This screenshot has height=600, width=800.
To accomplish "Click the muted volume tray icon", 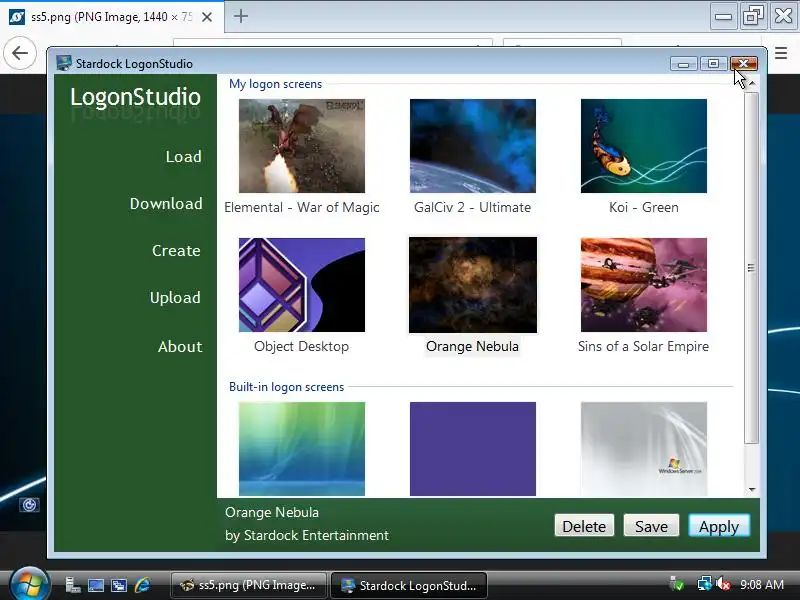I will click(x=723, y=584).
